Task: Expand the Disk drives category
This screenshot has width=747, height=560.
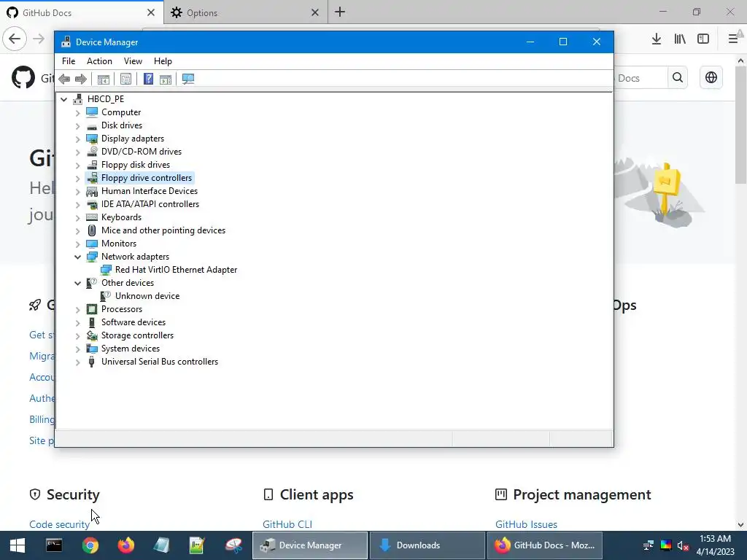Action: click(77, 125)
